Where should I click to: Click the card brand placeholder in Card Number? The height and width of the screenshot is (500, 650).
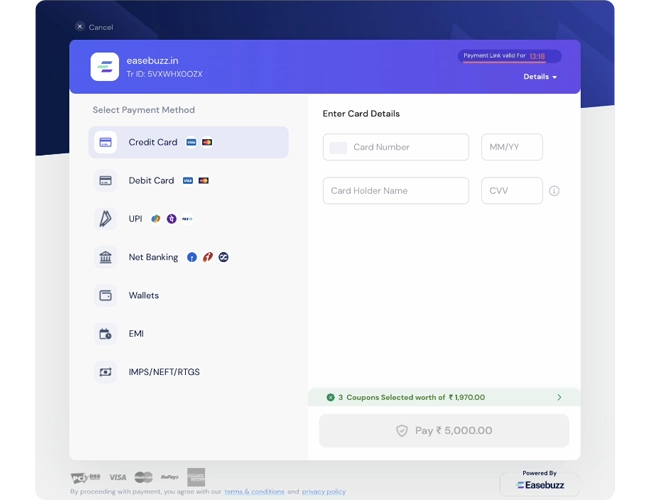coord(338,148)
